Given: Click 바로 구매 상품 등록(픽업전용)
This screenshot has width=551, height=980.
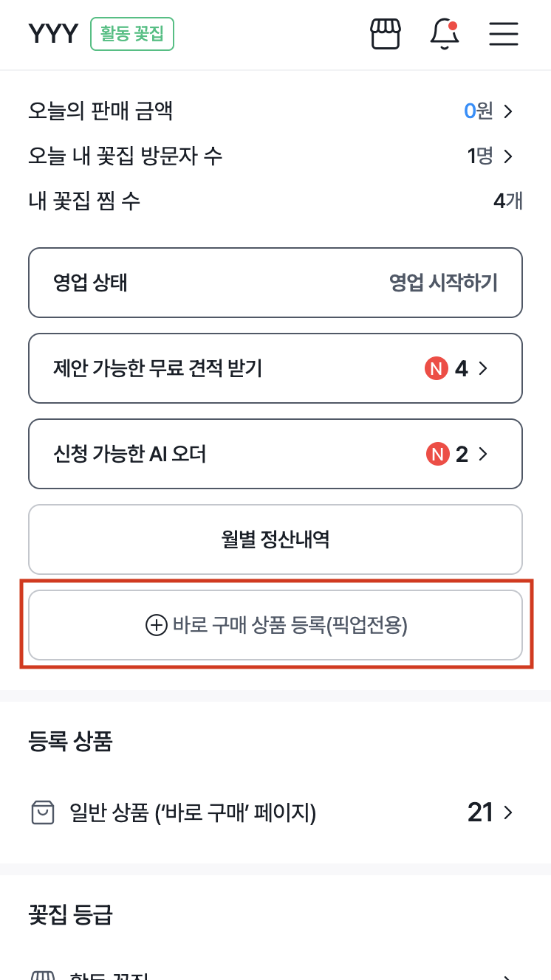Looking at the screenshot, I should tap(275, 625).
